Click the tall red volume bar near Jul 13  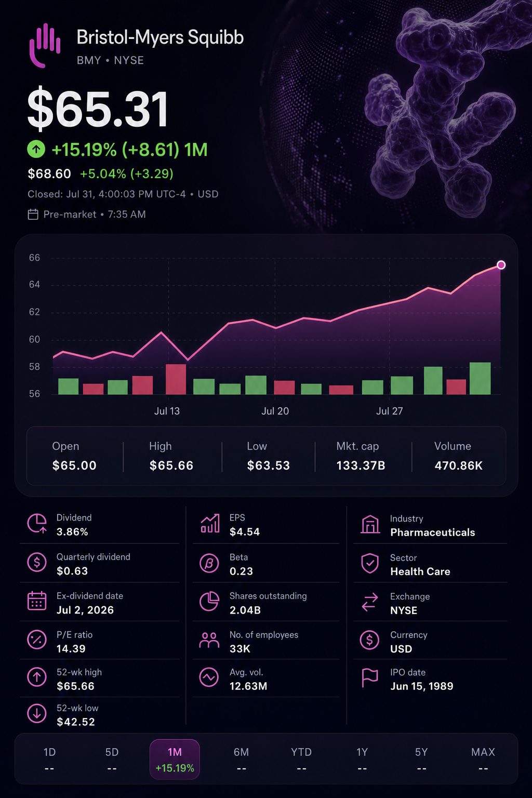[176, 379]
